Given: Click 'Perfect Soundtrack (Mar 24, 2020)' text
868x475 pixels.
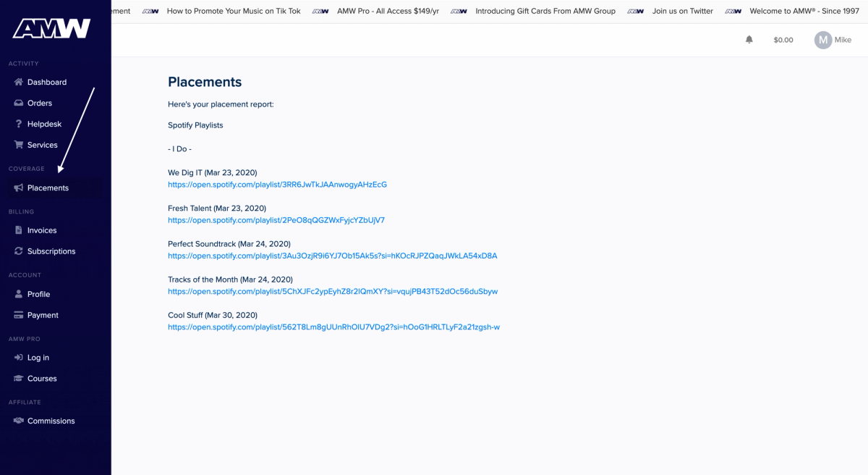Looking at the screenshot, I should pos(229,244).
